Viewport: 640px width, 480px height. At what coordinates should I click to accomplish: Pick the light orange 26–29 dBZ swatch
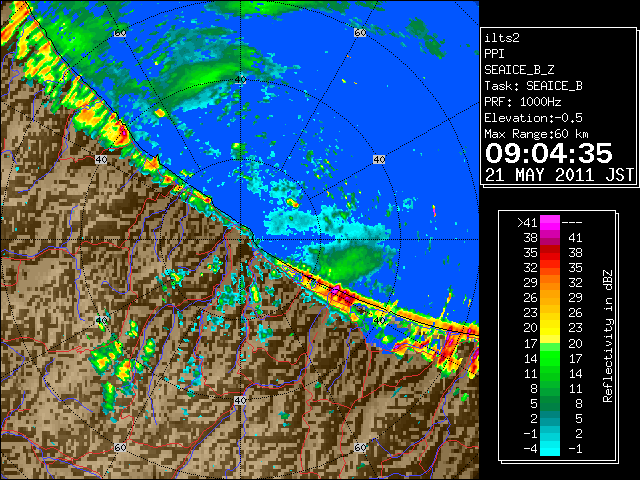[x=550, y=298]
